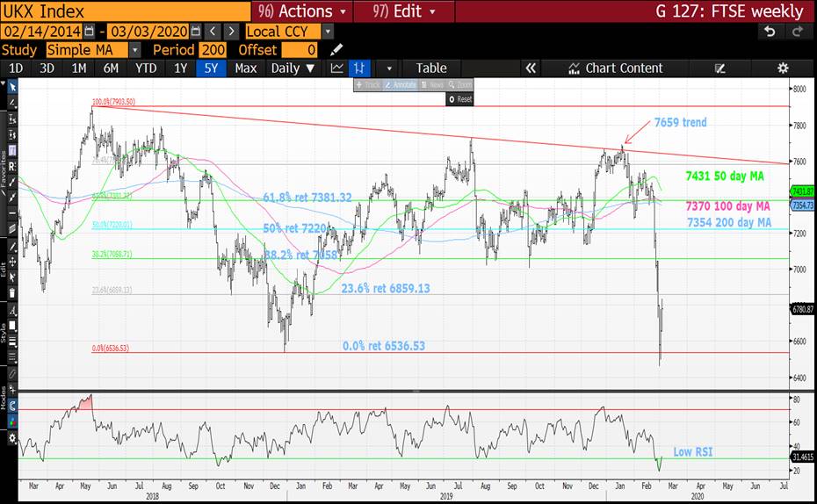Click the Local CCY field
This screenshot has width=817, height=504.
tap(283, 32)
